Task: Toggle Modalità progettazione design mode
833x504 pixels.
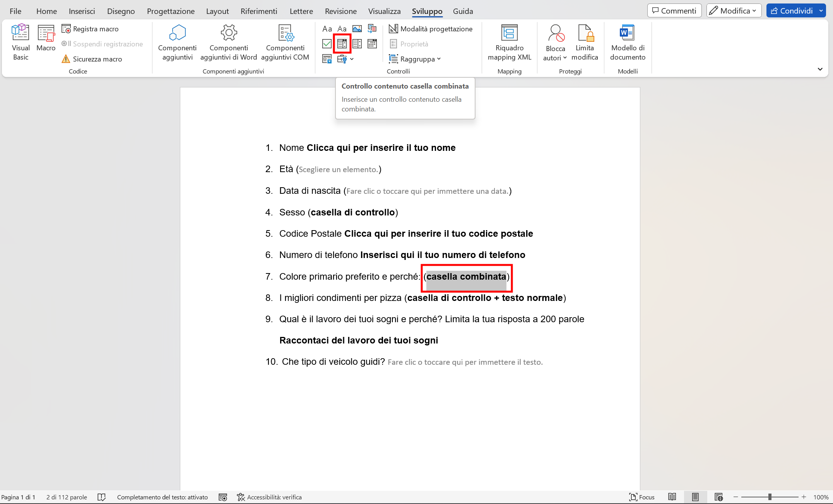Action: (x=431, y=29)
